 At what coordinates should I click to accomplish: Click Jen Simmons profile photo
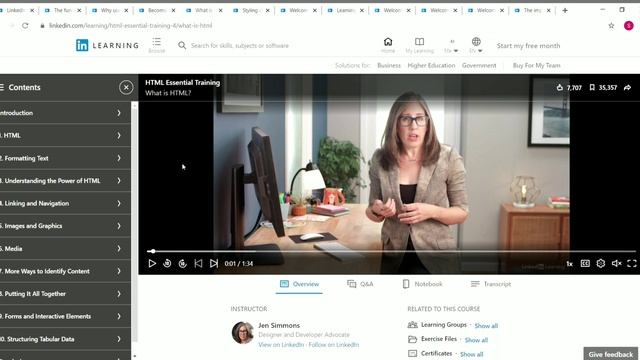pos(243,333)
